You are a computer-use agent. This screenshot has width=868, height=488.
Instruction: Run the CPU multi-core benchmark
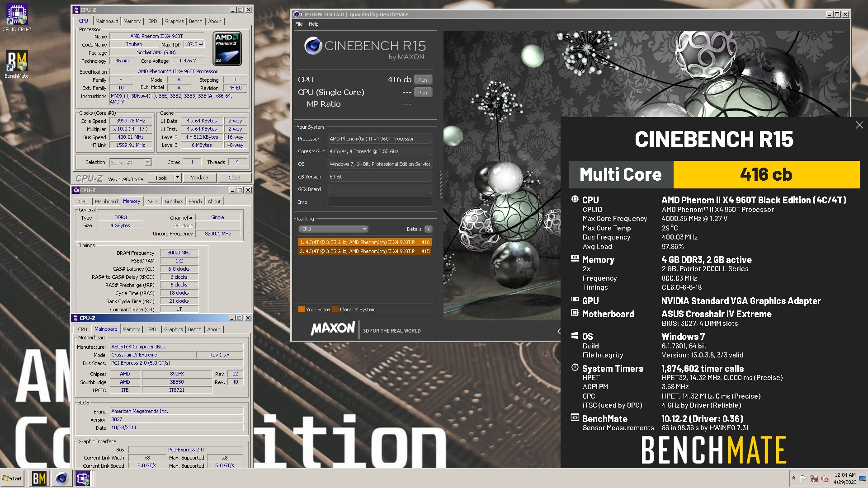click(x=423, y=80)
